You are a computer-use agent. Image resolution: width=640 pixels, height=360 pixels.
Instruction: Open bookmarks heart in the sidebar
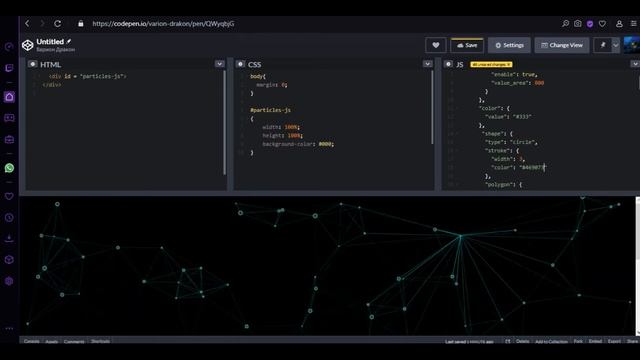(9, 196)
